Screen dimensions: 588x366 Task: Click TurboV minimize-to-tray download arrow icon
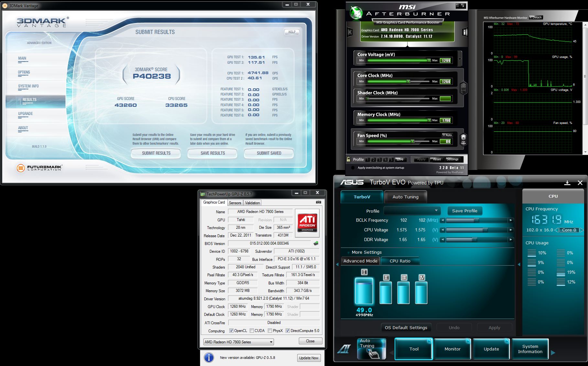(x=567, y=183)
